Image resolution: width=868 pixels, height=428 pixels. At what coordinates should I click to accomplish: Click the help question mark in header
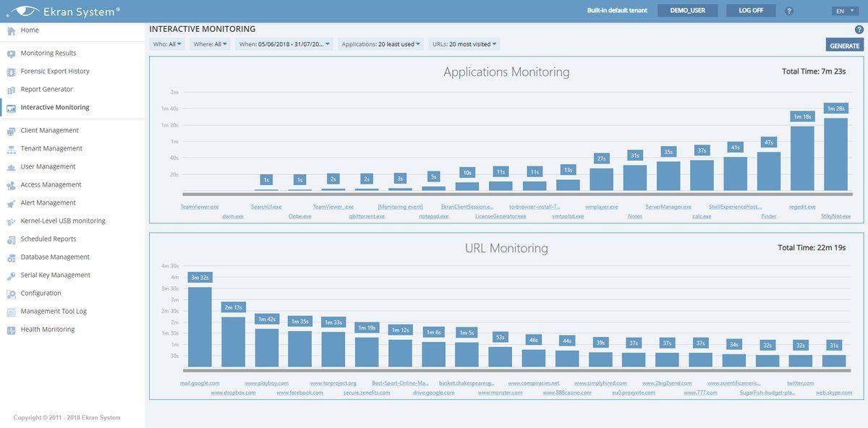789,11
